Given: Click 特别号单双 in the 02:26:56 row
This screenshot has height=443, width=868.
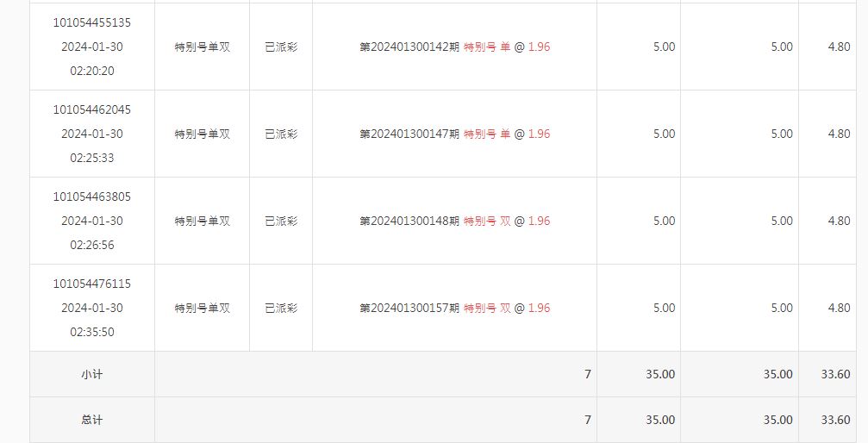Looking at the screenshot, I should pyautogui.click(x=202, y=221).
